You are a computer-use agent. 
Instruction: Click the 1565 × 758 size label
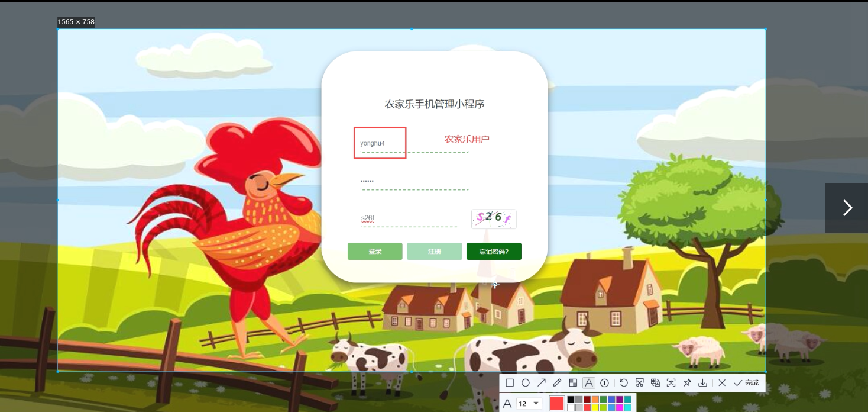tap(76, 22)
